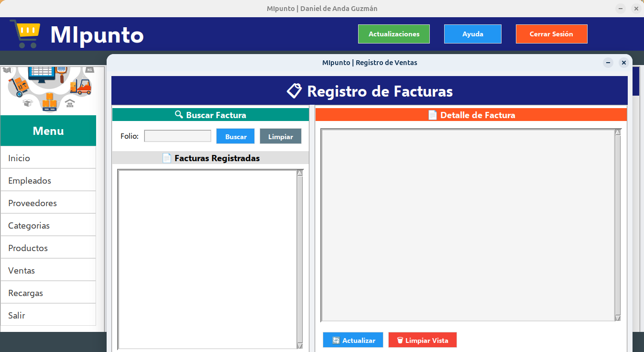Image resolution: width=644 pixels, height=352 pixels.
Task: Click the Menu header in the sidebar
Action: pos(48,131)
